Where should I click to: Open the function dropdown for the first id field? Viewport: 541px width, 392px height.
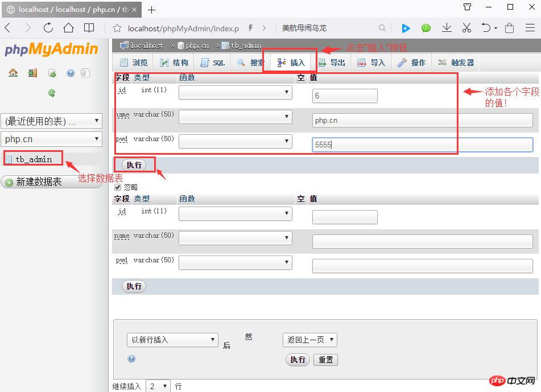(236, 92)
